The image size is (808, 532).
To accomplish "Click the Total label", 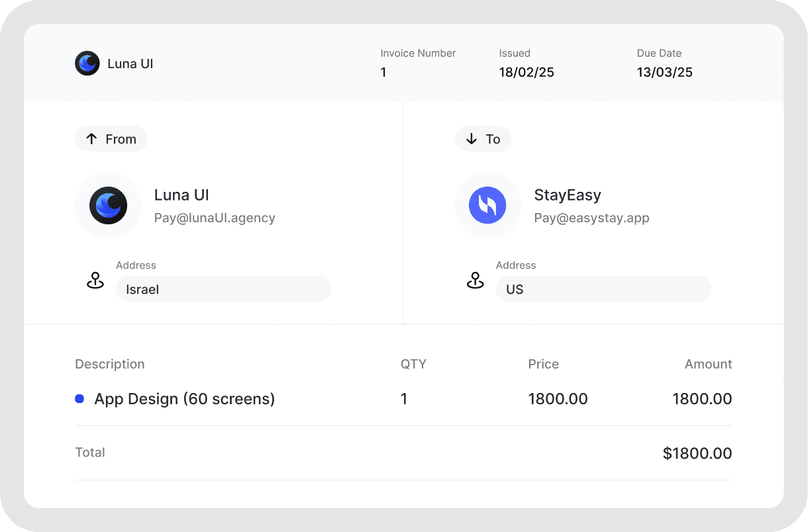I will click(90, 453).
